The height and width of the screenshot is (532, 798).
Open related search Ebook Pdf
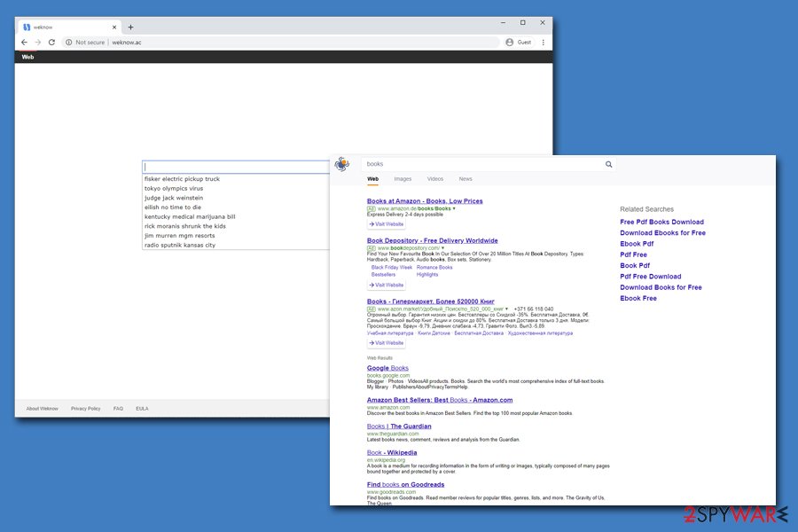637,244
